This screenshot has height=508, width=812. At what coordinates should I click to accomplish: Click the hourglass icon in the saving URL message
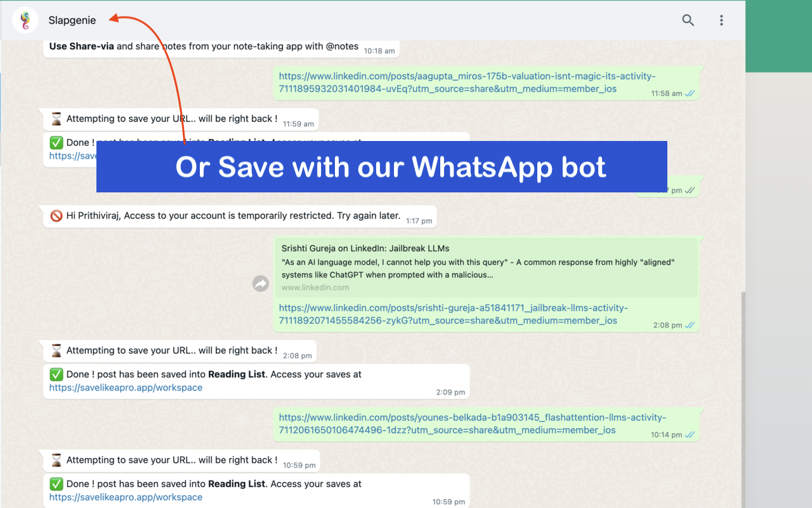click(x=56, y=351)
